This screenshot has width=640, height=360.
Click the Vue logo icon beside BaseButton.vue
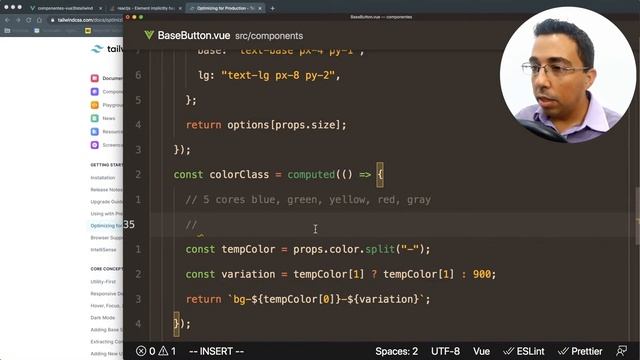point(149,36)
